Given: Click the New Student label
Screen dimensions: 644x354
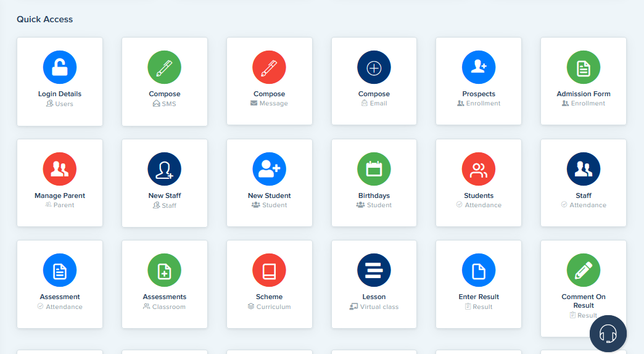Looking at the screenshot, I should click(x=269, y=196).
